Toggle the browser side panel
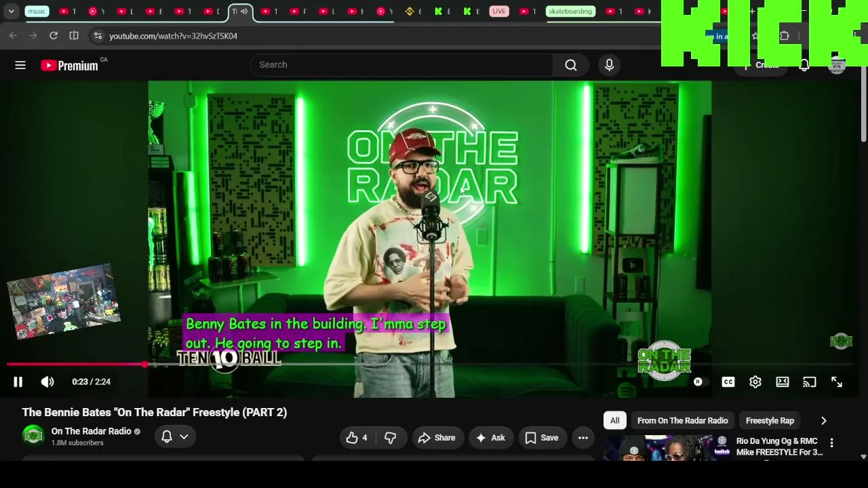Screen dimensions: 868x488 [74, 36]
